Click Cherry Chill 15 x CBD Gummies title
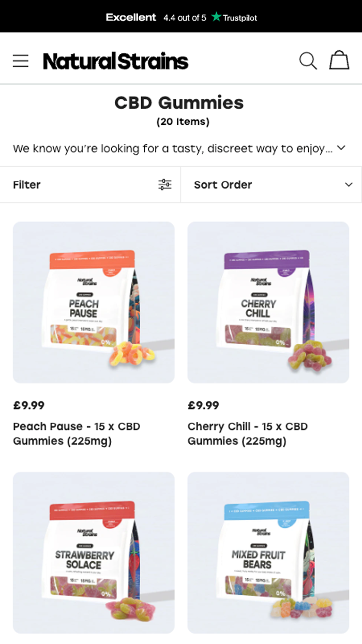 pyautogui.click(x=247, y=434)
